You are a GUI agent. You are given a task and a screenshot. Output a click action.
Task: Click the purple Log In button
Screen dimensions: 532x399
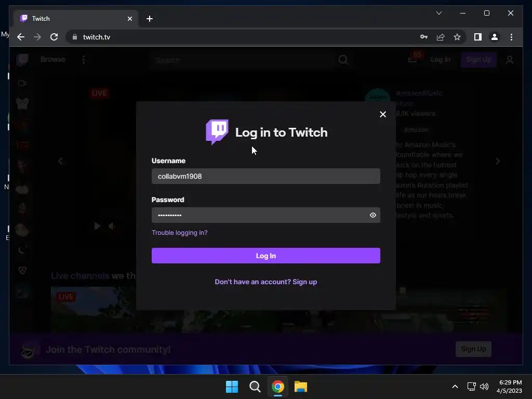[x=265, y=256]
